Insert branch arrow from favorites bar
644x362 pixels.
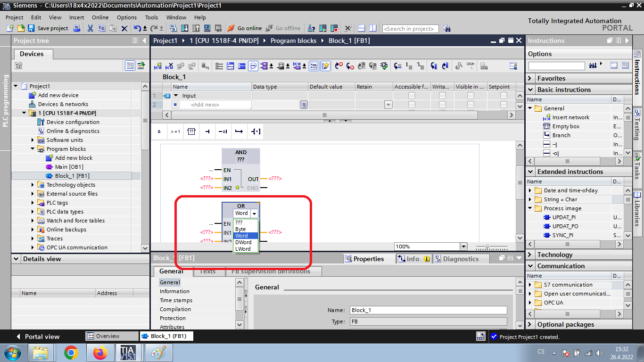click(x=239, y=132)
